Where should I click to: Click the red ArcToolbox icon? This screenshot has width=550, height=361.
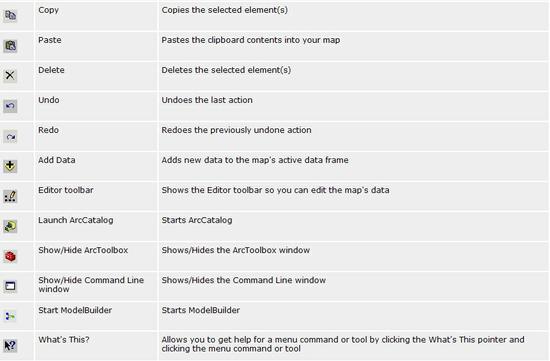tap(10, 256)
